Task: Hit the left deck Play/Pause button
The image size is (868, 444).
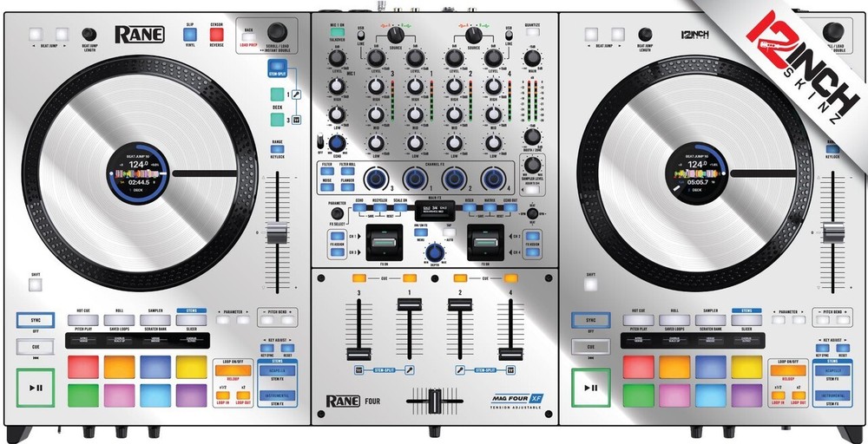Action: [x=36, y=388]
